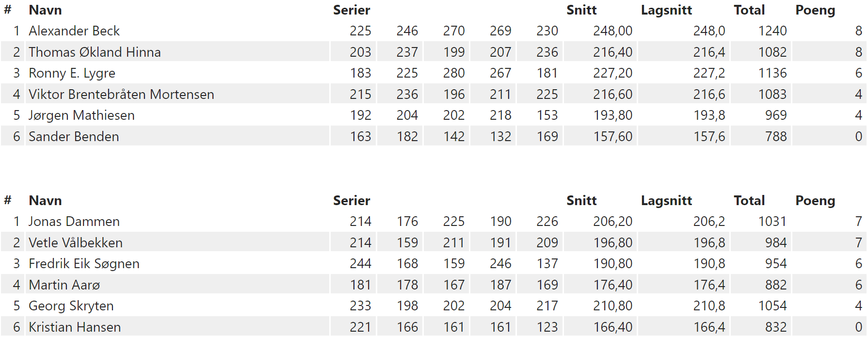Click the Total header in bottom table

click(749, 201)
